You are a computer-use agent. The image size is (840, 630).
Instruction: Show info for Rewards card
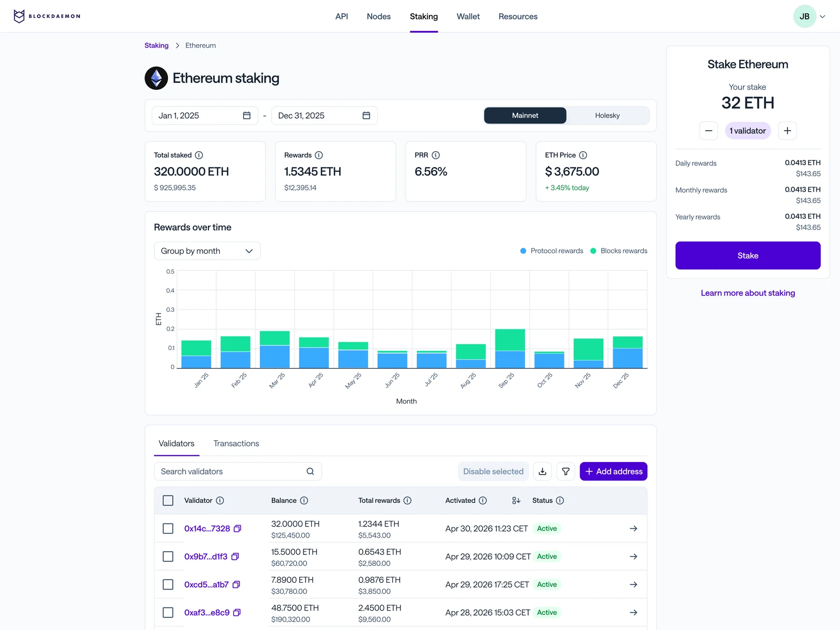tap(319, 155)
